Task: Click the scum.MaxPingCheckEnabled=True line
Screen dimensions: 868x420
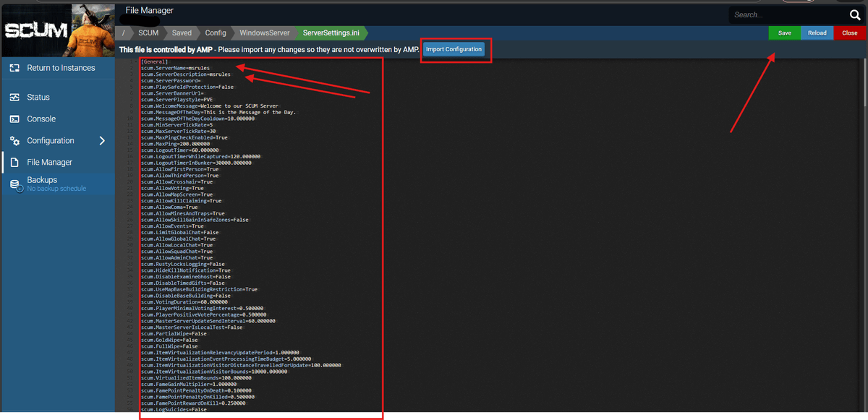Action: 184,137
